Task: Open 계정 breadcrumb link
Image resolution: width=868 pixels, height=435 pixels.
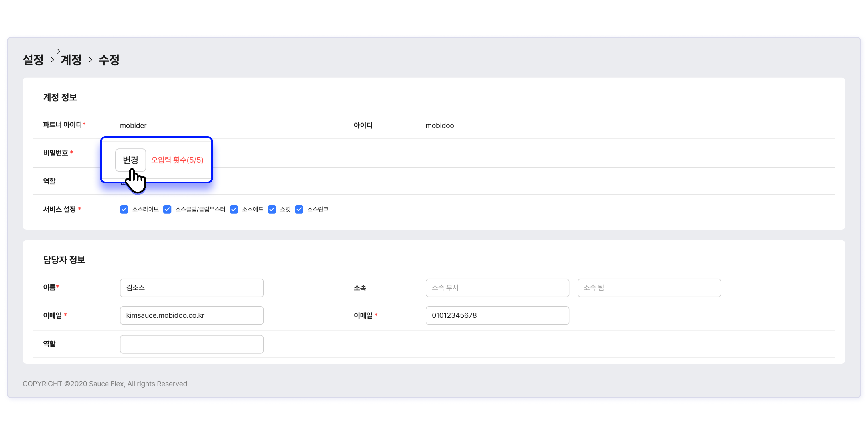Action: [71, 60]
